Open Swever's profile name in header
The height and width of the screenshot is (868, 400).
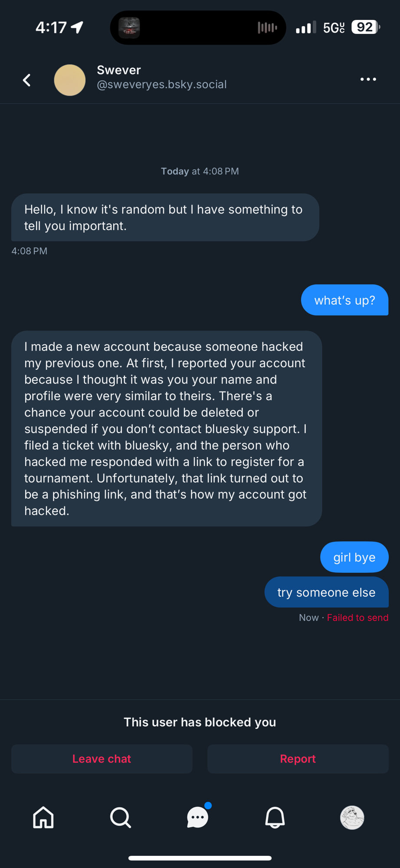pyautogui.click(x=119, y=70)
